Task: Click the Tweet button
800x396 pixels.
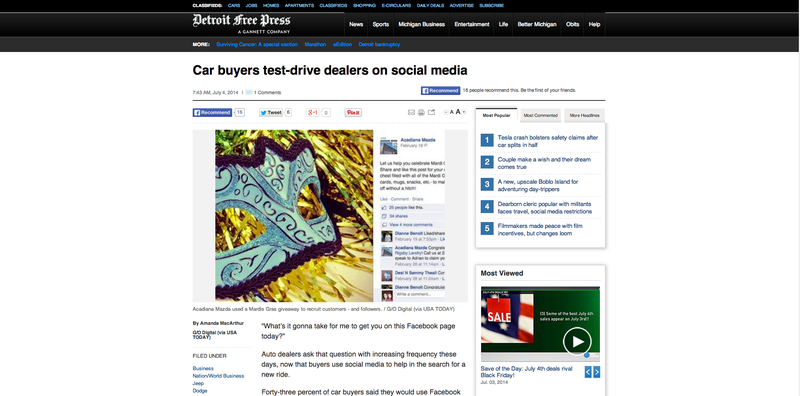Action: pyautogui.click(x=270, y=113)
